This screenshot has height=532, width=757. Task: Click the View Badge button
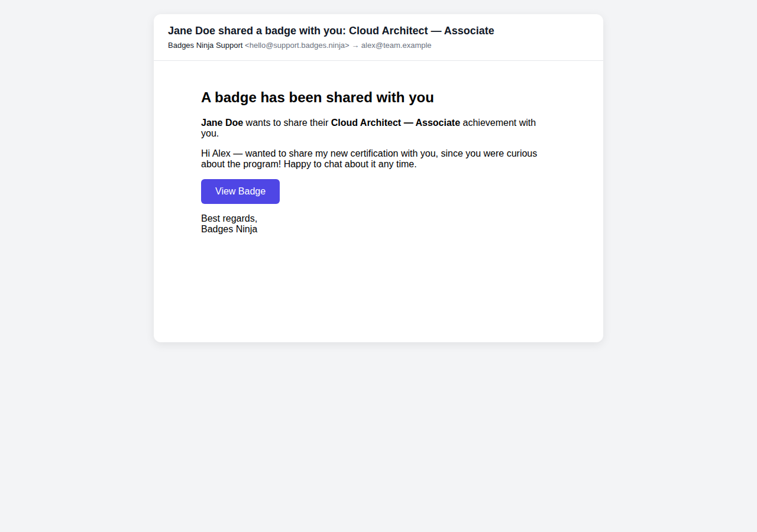click(x=240, y=191)
